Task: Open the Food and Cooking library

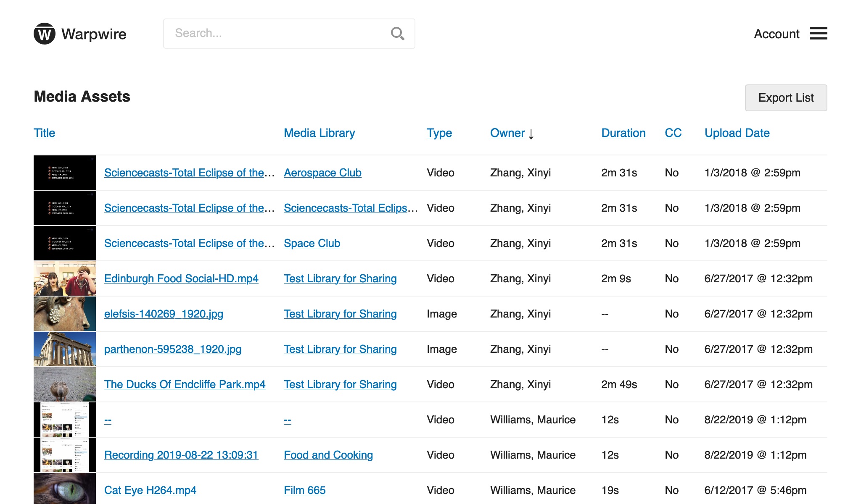Action: 328,455
